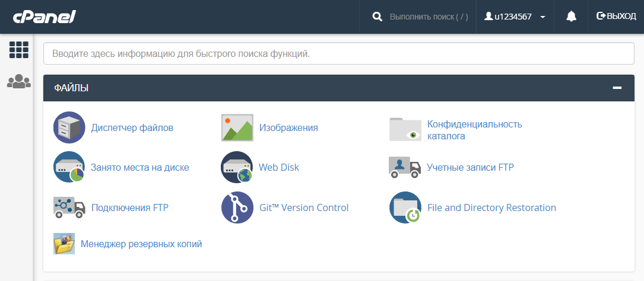
Task: Click the FTP Connections truck icon
Action: 69,207
